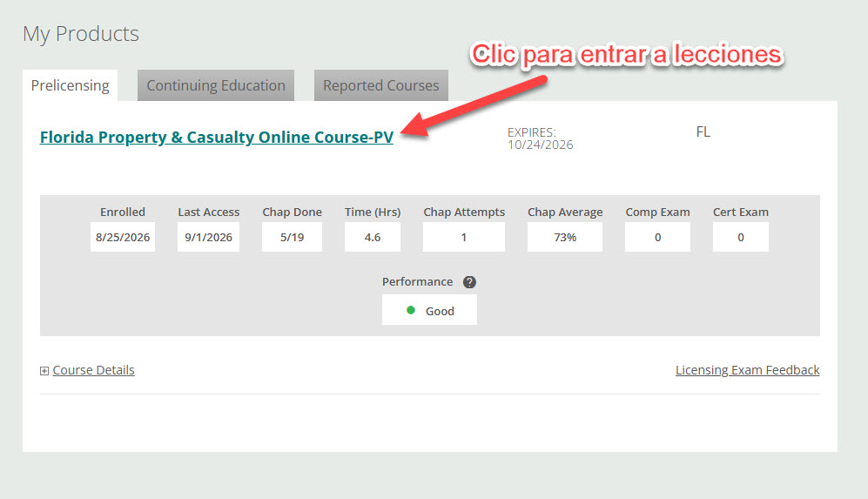Click the Chap Done column label
868x499 pixels.
292,212
